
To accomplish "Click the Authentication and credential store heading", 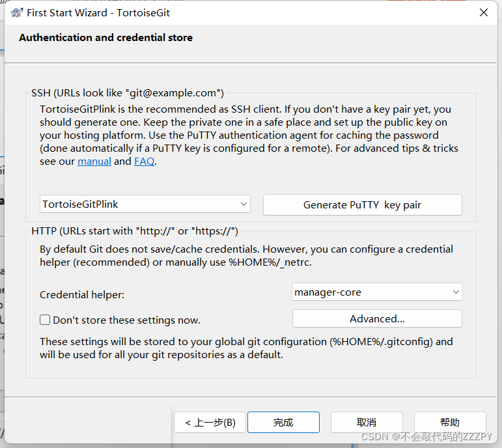I will coord(106,38).
